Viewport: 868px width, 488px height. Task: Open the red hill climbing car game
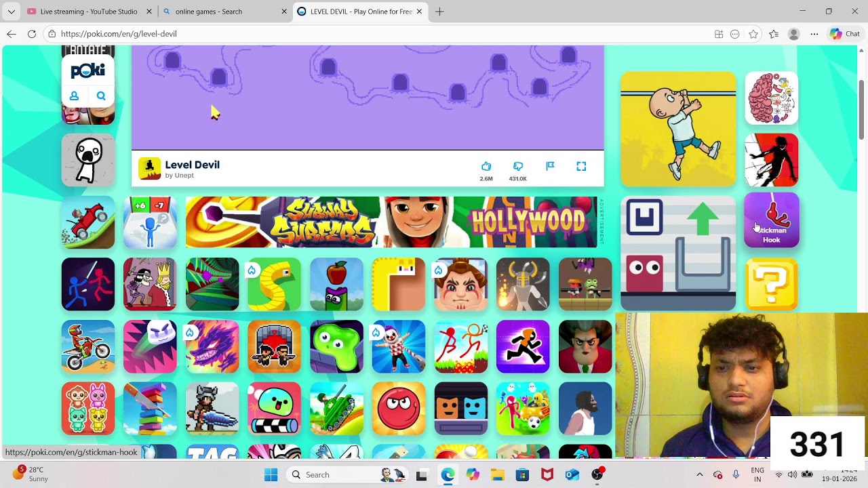tap(88, 222)
